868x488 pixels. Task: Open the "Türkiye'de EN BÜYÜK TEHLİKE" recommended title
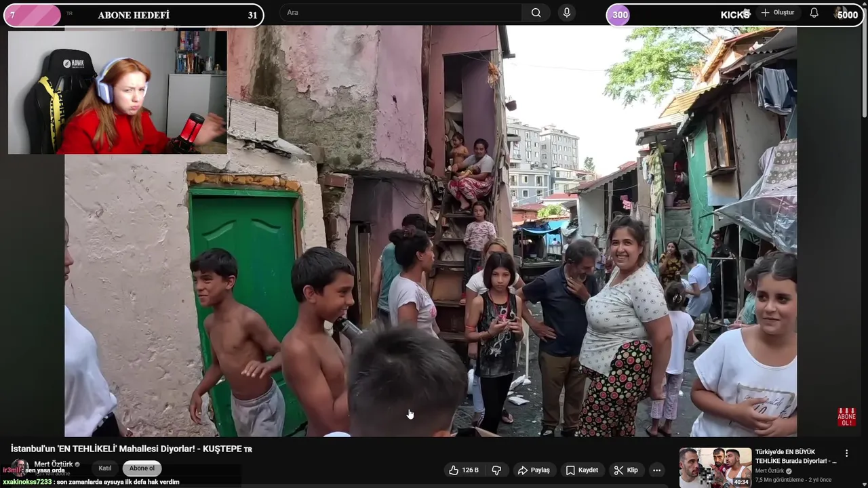tap(795, 456)
